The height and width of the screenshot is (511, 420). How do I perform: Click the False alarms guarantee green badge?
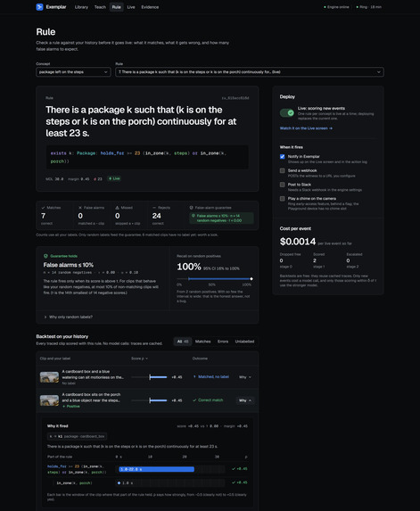click(221, 218)
